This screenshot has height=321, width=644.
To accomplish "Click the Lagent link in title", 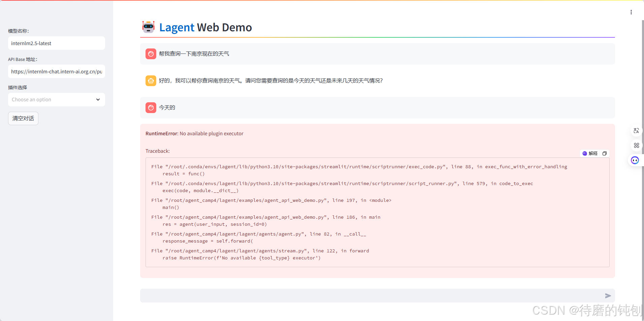I will (x=177, y=27).
